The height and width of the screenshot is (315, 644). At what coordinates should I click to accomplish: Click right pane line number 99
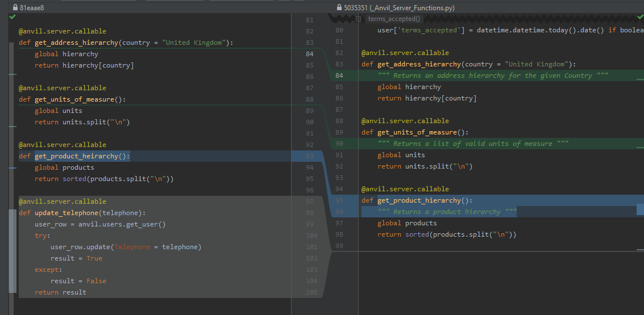point(339,246)
